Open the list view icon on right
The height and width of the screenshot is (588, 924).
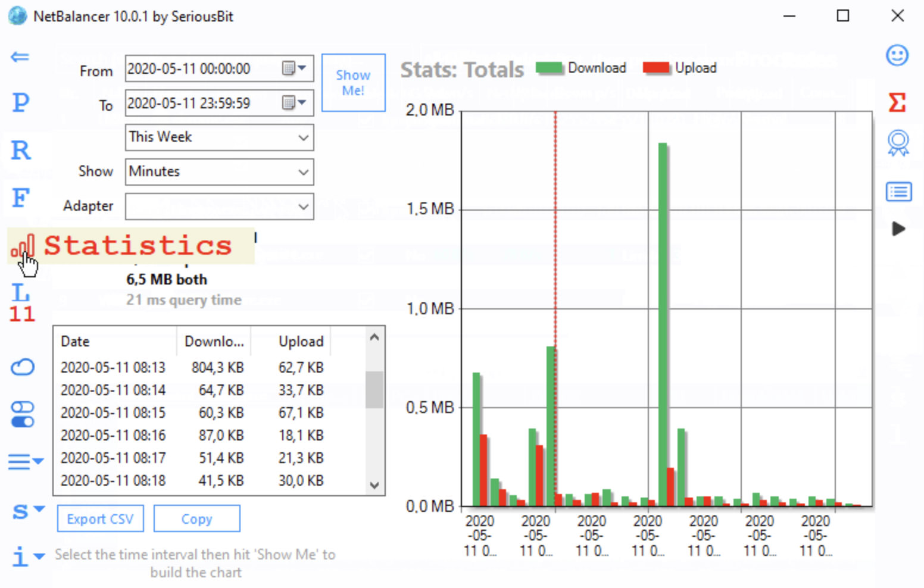[x=898, y=192]
